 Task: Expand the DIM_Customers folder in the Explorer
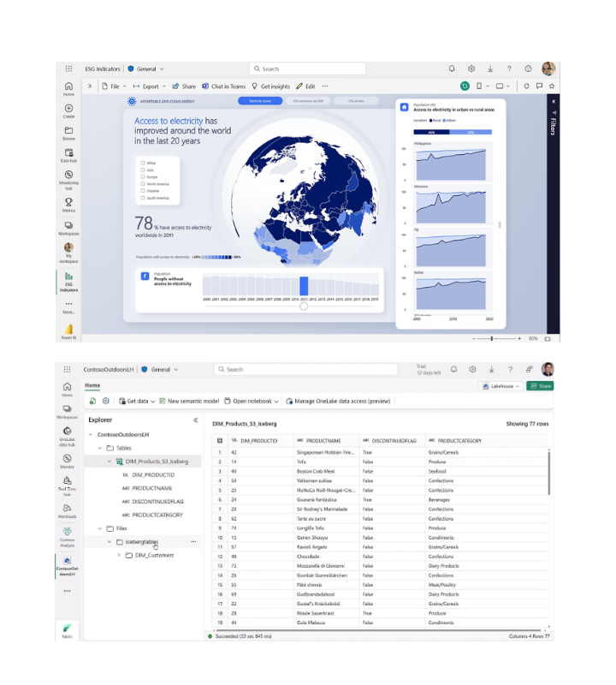click(x=119, y=555)
